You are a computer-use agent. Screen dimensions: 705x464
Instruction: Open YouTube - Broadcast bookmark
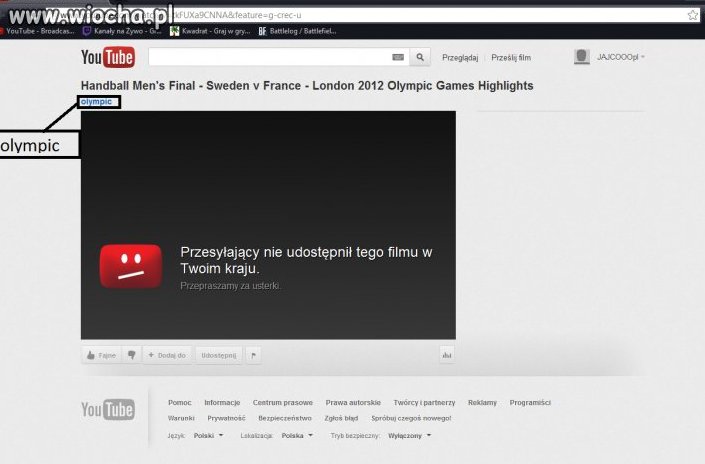coord(37,31)
